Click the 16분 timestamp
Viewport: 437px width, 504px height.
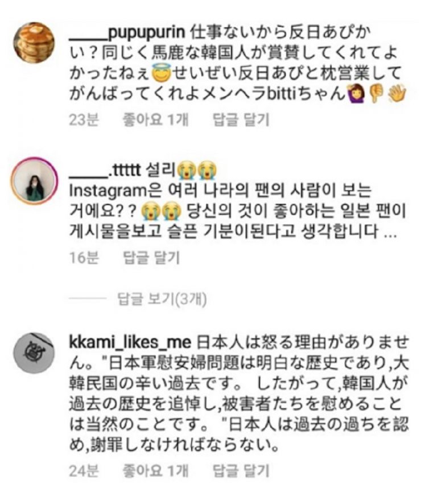(x=84, y=258)
